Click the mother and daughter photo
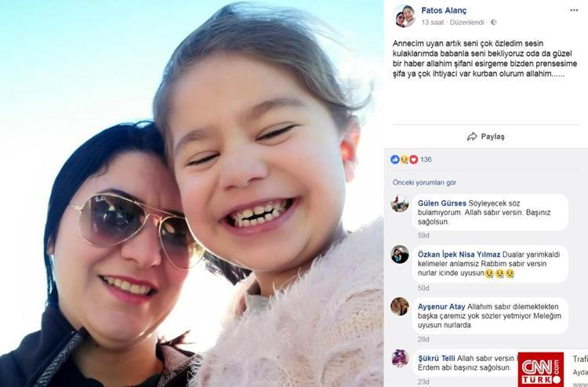 (191, 194)
